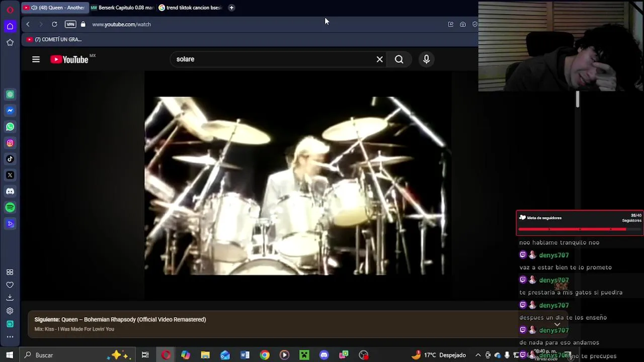Click the shield icon at the address bar's edge

(474, 24)
